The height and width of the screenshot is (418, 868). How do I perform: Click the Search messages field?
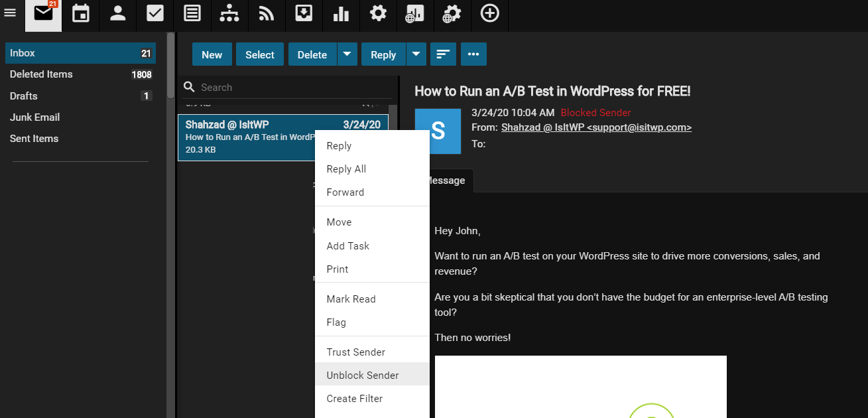point(292,87)
